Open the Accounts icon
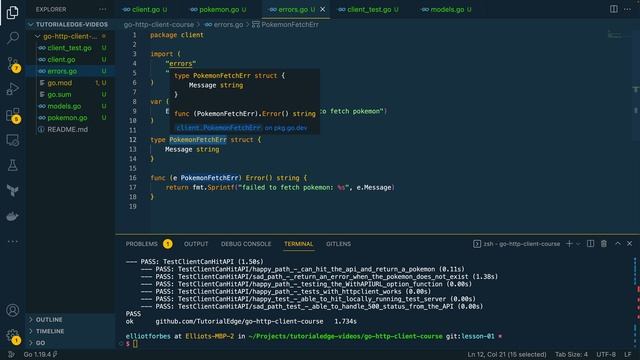The width and height of the screenshot is (640, 360). 12,310
